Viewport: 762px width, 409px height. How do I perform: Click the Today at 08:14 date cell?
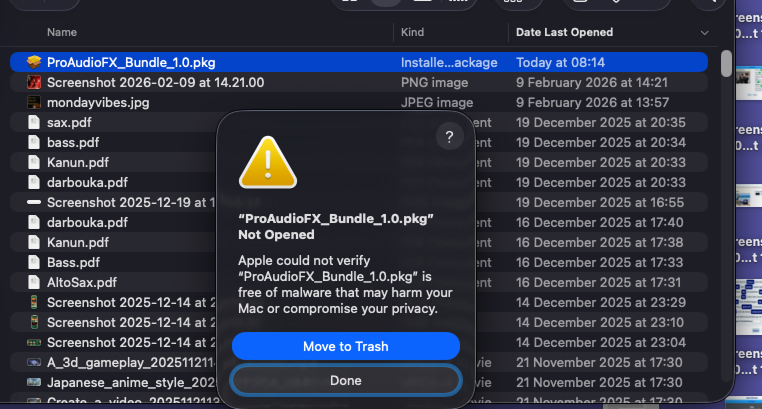coord(560,63)
